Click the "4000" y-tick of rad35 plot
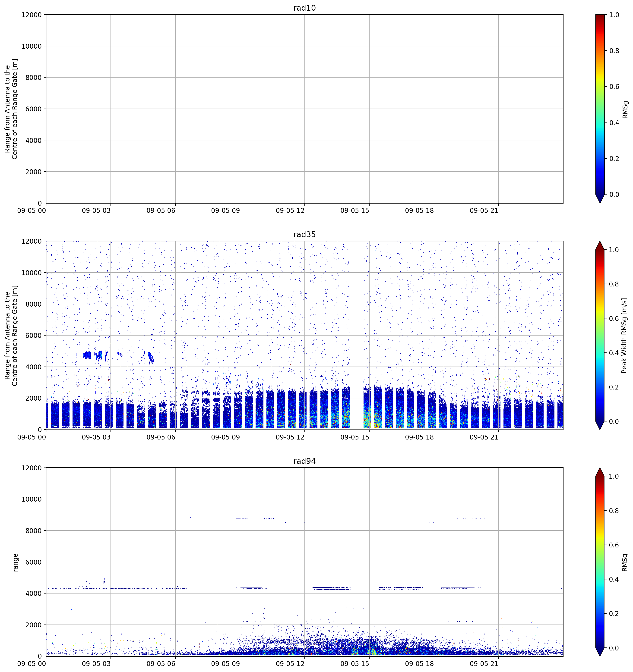This screenshot has height=672, width=633. pyautogui.click(x=34, y=367)
